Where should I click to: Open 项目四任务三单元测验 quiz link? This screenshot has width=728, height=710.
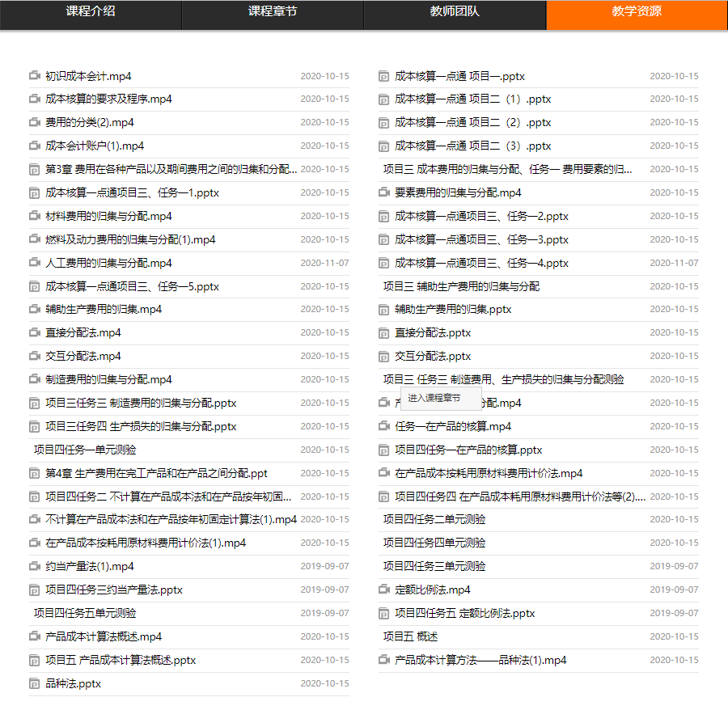pos(434,566)
